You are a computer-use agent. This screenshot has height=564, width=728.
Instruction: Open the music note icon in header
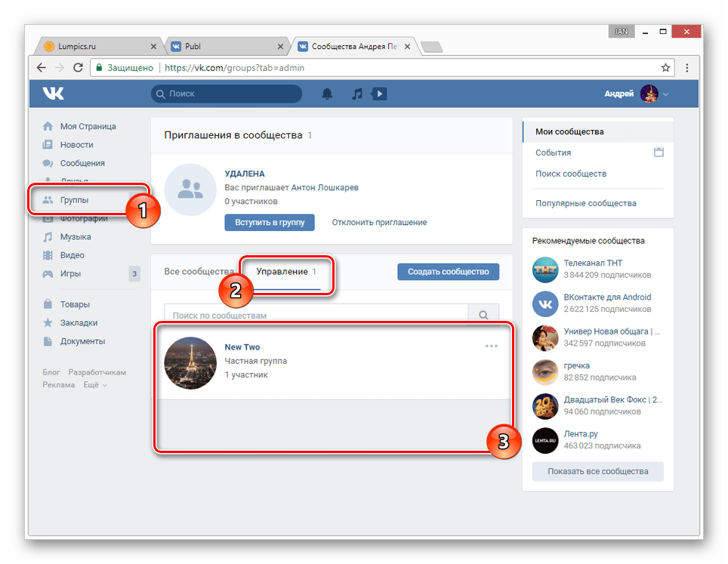point(358,94)
